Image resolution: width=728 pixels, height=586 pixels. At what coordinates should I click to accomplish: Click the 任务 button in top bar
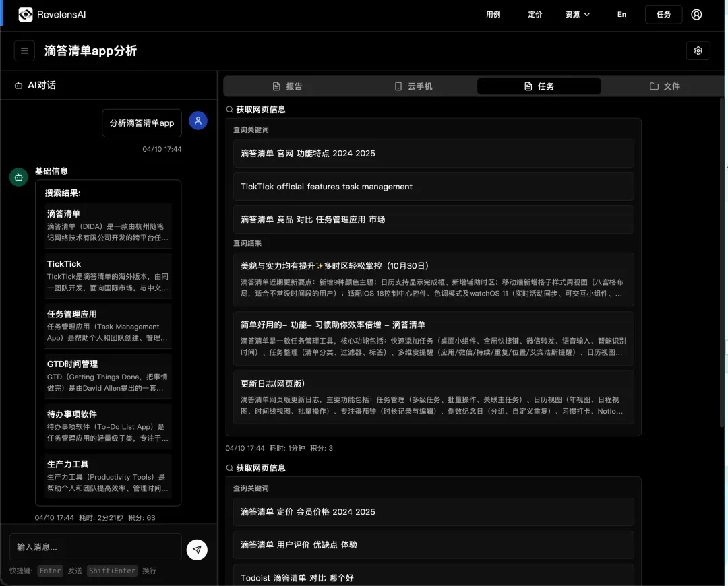(x=663, y=14)
